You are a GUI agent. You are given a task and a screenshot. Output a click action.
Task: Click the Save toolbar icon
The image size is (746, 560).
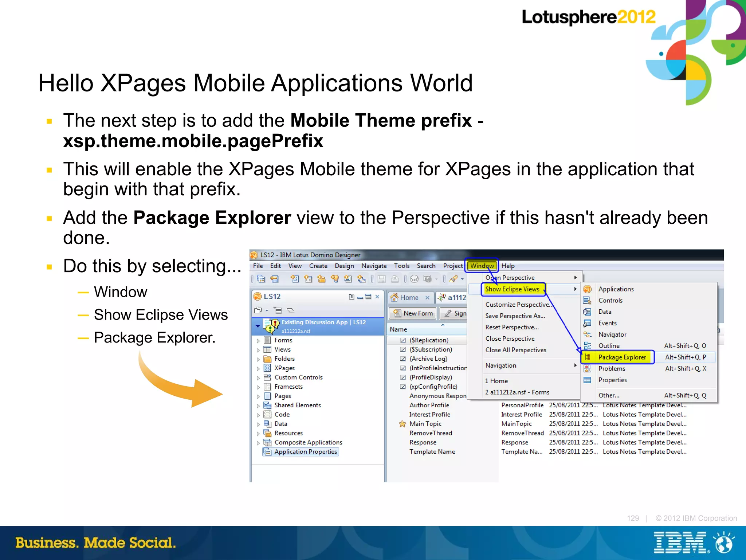(x=381, y=279)
